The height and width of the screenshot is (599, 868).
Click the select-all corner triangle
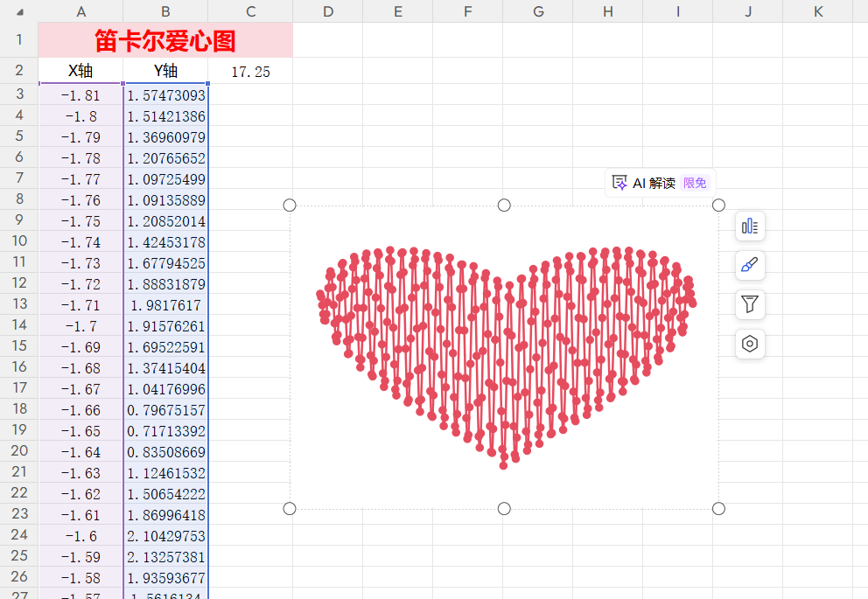point(19,12)
